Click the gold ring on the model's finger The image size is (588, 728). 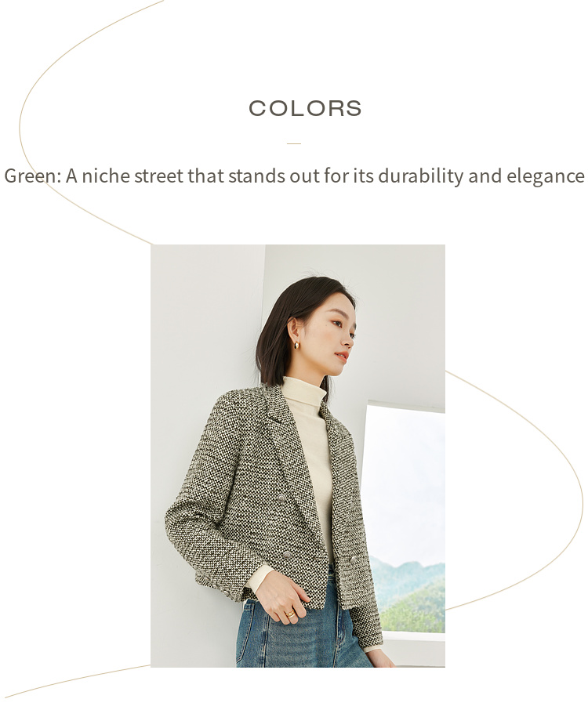click(x=291, y=614)
